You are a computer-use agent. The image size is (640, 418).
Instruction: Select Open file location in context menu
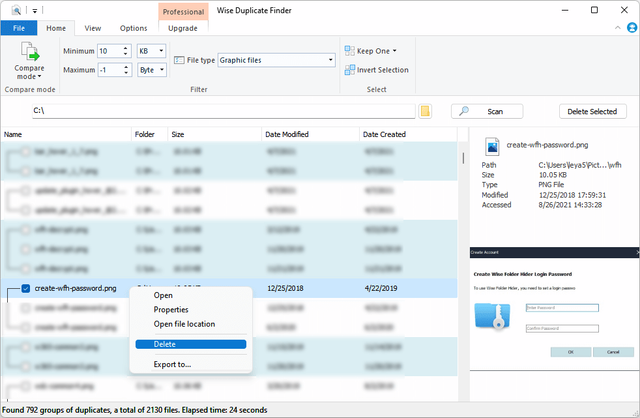click(x=183, y=324)
